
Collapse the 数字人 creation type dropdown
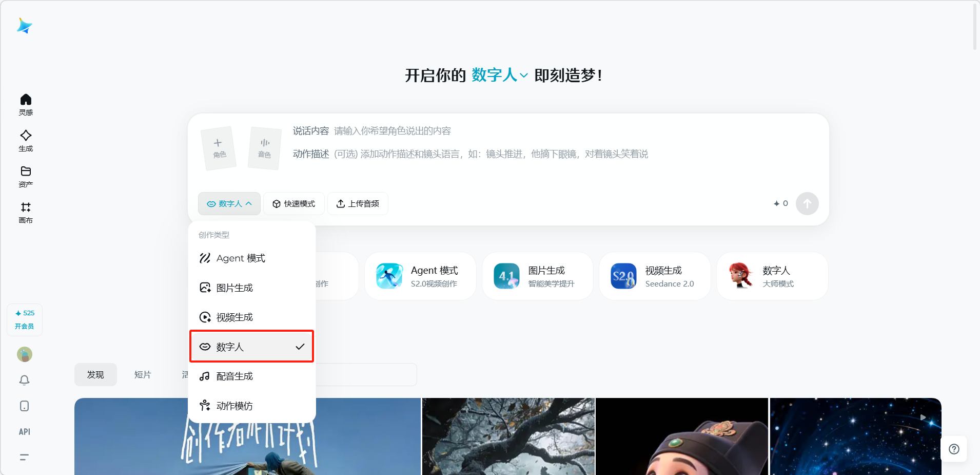point(229,204)
